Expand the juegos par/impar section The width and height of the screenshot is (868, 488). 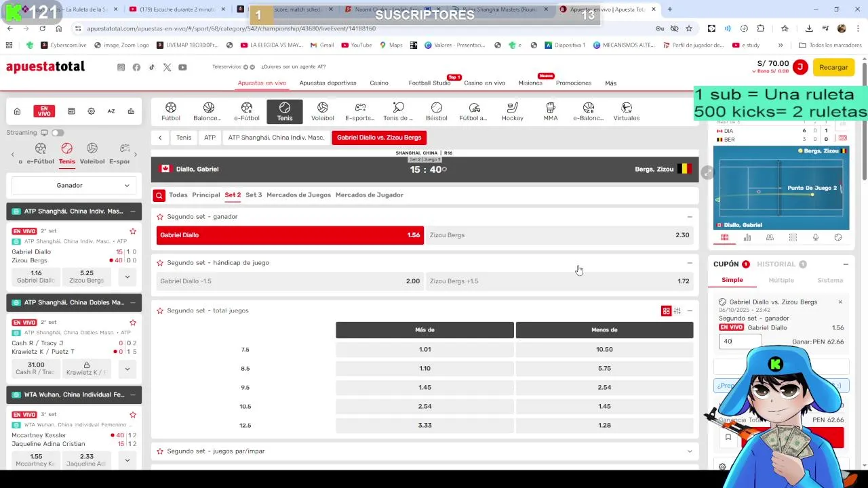(690, 451)
